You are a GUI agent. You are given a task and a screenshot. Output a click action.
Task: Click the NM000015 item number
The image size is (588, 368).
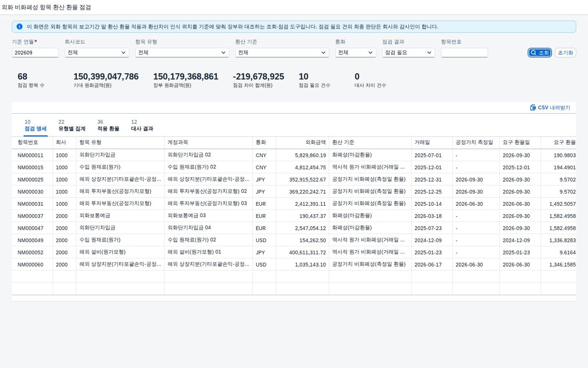pyautogui.click(x=30, y=167)
